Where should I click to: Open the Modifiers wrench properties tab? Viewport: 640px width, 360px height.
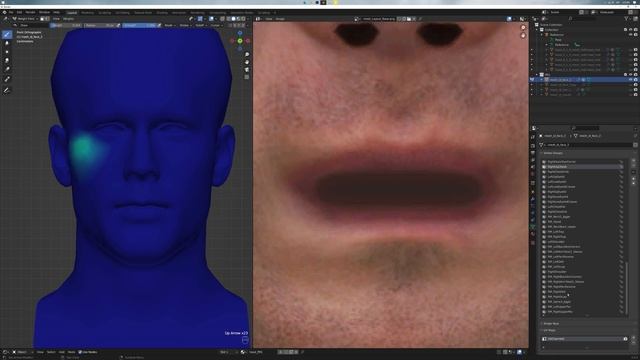(533, 199)
